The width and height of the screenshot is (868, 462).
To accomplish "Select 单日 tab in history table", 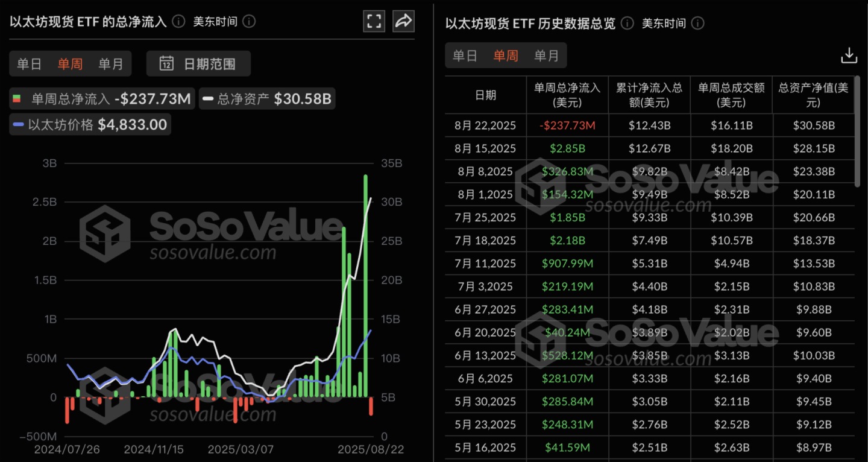I will click(x=465, y=55).
